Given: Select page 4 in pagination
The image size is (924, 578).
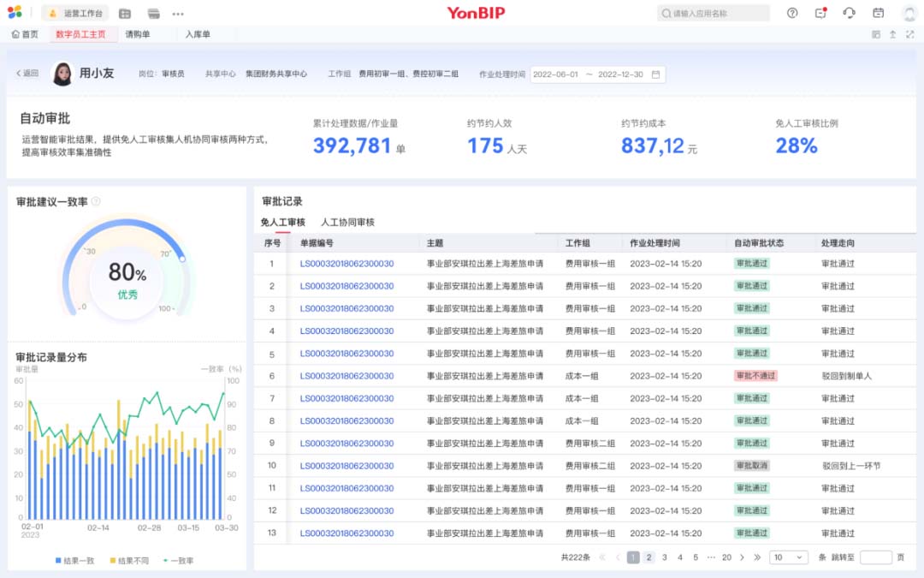Looking at the screenshot, I should [x=680, y=557].
